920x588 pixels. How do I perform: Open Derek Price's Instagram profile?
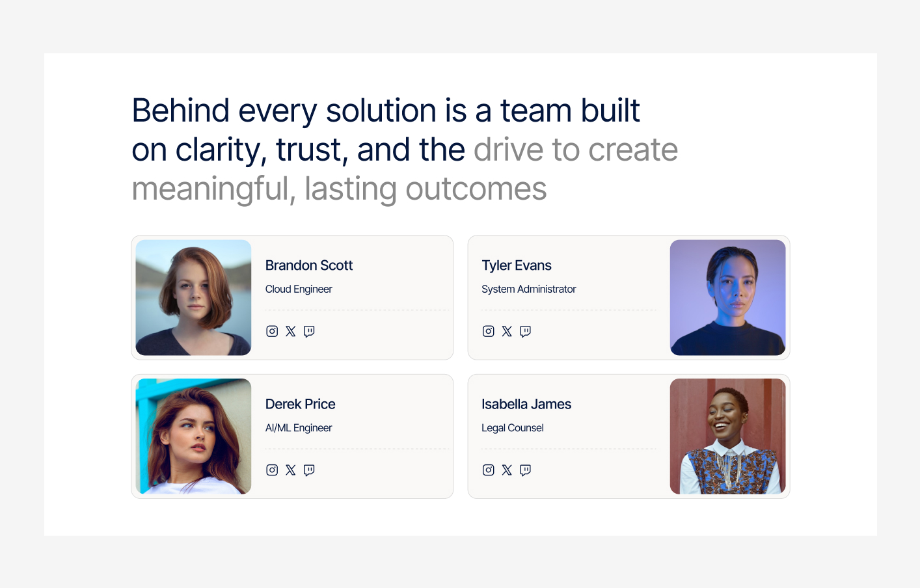[x=271, y=470]
